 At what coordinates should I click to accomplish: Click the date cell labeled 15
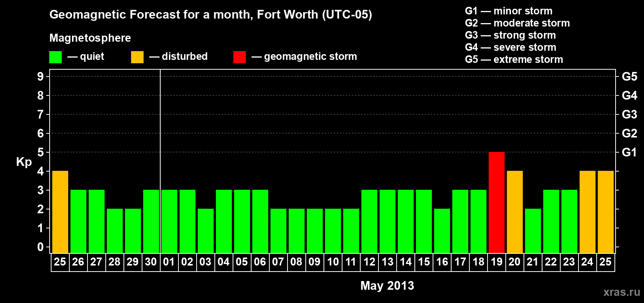pyautogui.click(x=424, y=262)
